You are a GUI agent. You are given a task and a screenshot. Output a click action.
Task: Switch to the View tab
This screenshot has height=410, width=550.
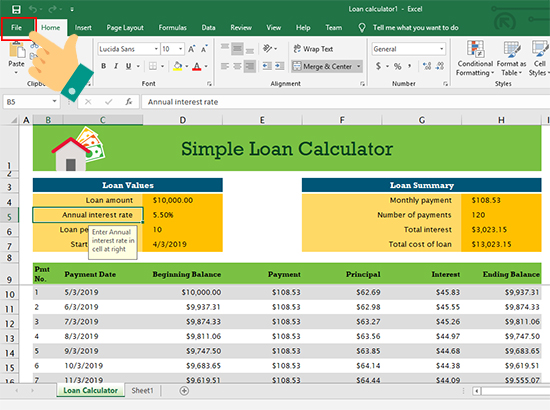coord(273,27)
